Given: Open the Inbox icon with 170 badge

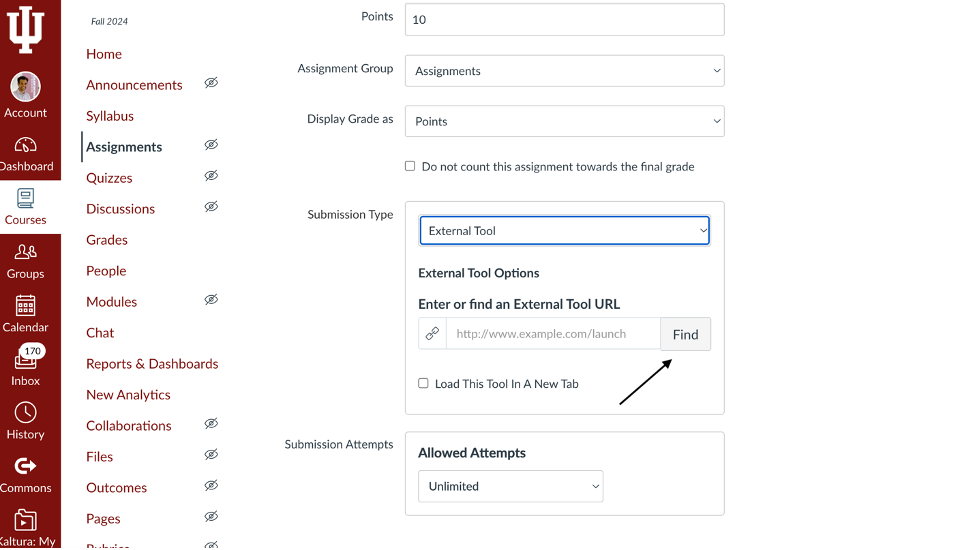Looking at the screenshot, I should (26, 360).
